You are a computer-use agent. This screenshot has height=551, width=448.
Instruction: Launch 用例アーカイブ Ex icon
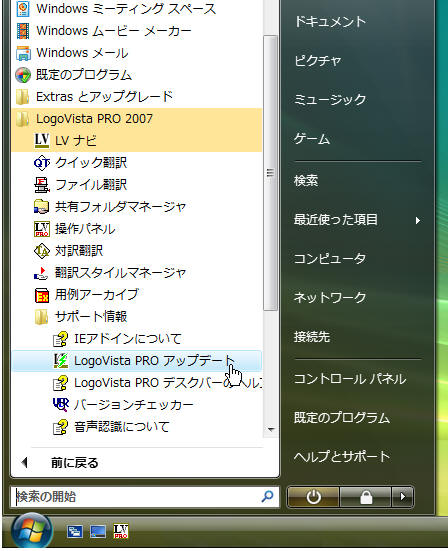(x=42, y=295)
